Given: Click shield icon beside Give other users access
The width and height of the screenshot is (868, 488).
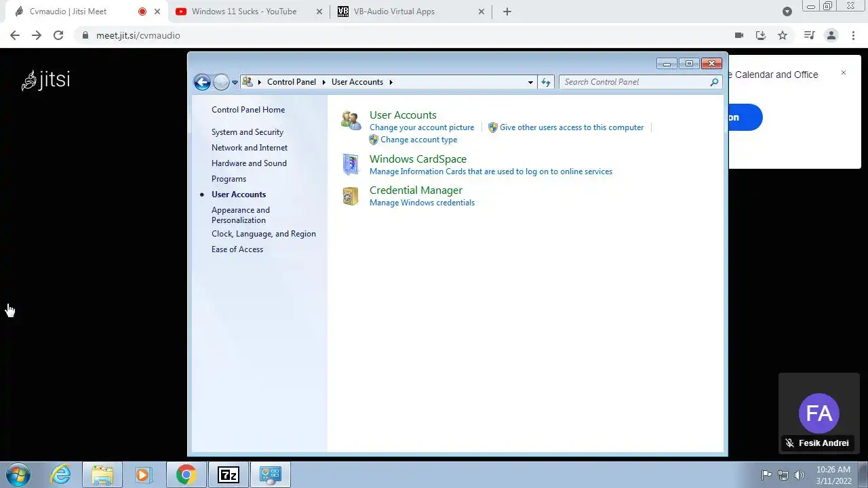Looking at the screenshot, I should 493,127.
